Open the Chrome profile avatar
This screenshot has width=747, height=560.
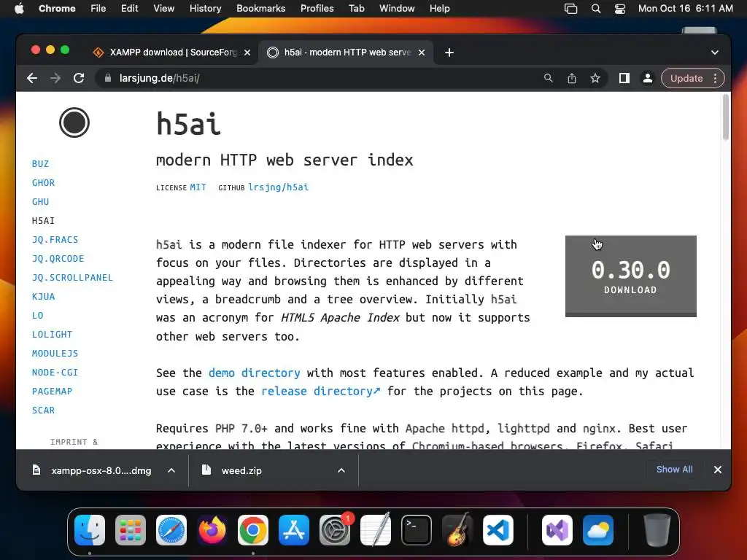coord(648,78)
